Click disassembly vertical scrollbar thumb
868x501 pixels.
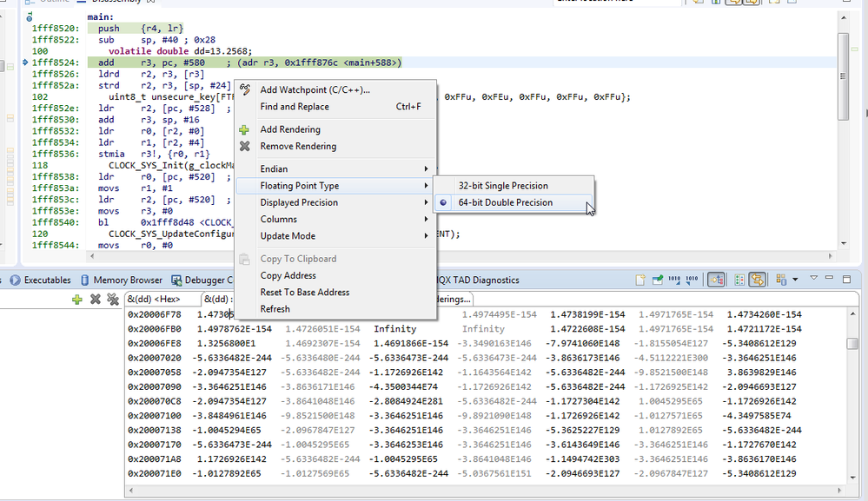pyautogui.click(x=843, y=76)
